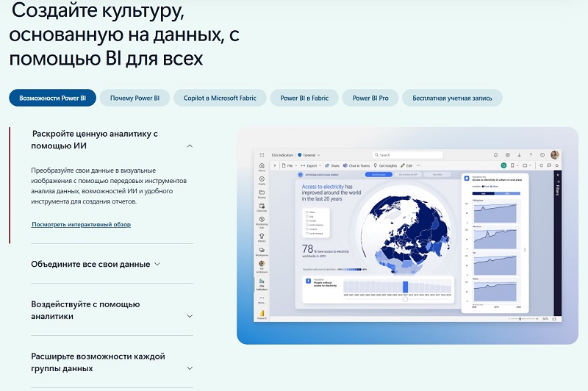
Task: Open the help question mark icon
Action: tap(531, 155)
